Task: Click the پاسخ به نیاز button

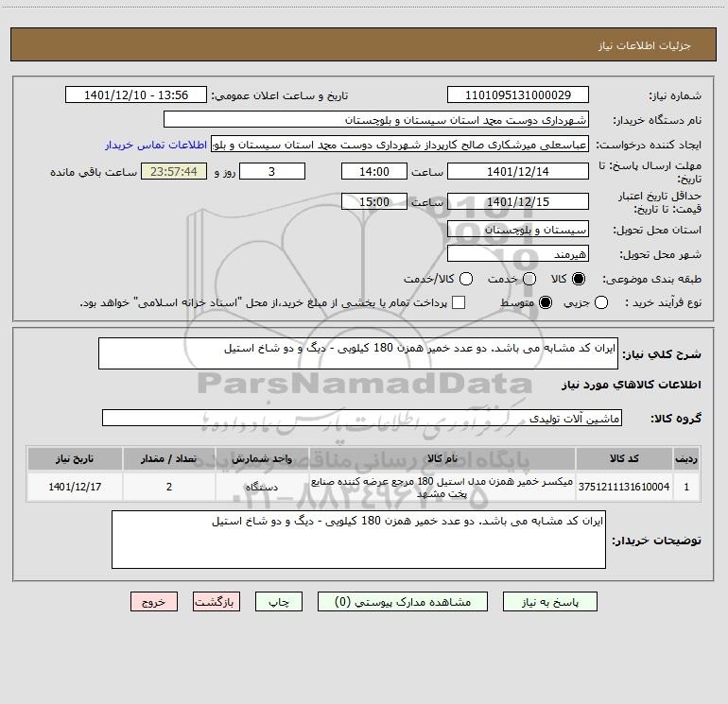Action: (550, 602)
